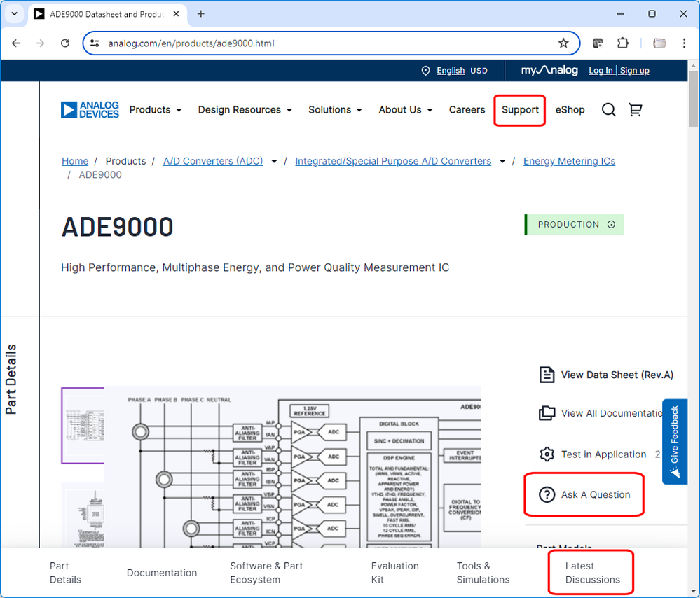
Task: Jump to Software & Part Ecosystem tab
Action: coord(266,573)
